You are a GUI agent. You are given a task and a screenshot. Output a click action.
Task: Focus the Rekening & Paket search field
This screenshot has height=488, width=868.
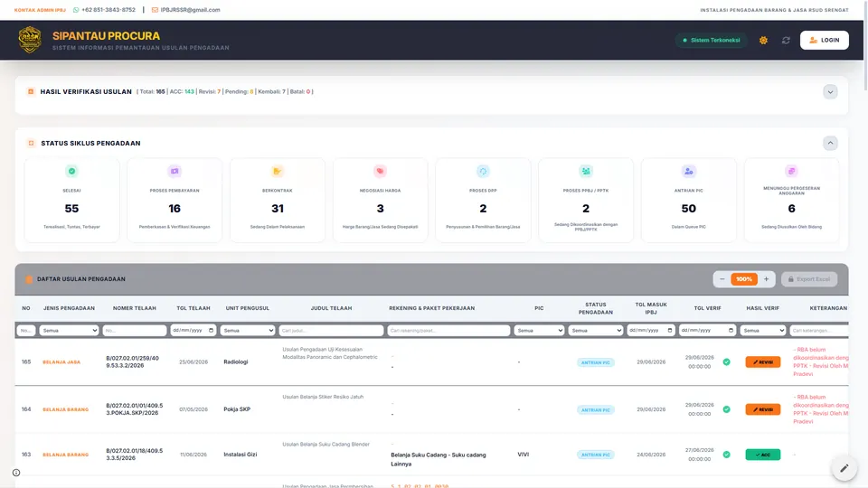[x=448, y=331]
